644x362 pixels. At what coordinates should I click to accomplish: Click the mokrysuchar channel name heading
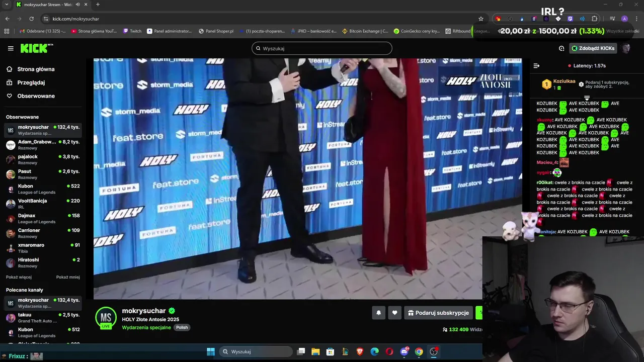point(144,311)
